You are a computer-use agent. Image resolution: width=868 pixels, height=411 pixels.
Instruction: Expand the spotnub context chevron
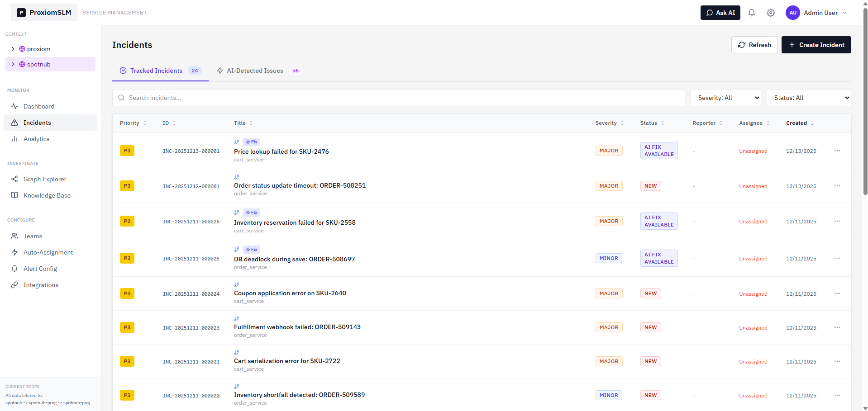tap(13, 64)
